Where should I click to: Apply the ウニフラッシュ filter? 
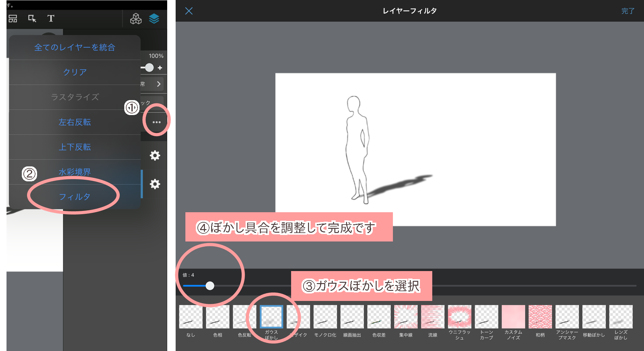(x=460, y=317)
